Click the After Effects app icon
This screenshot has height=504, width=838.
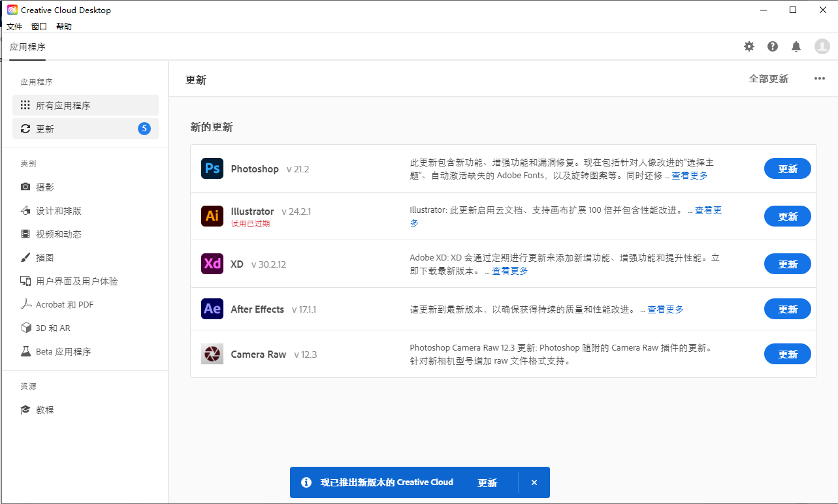tap(212, 309)
